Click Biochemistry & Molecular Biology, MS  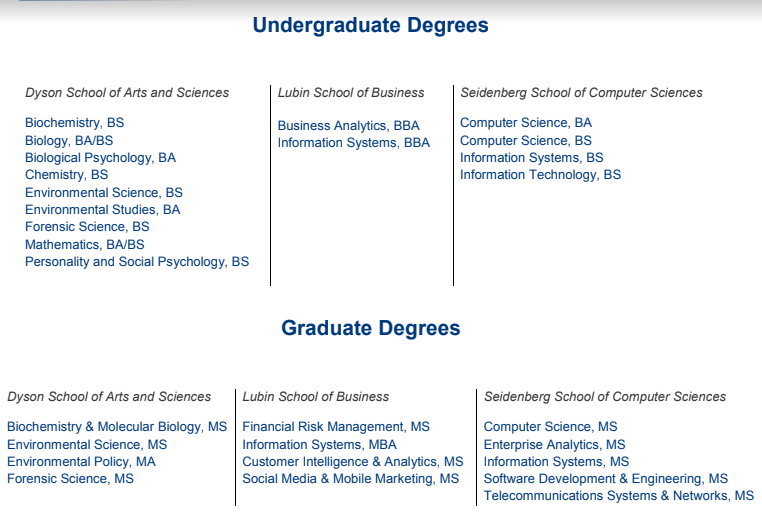point(117,427)
